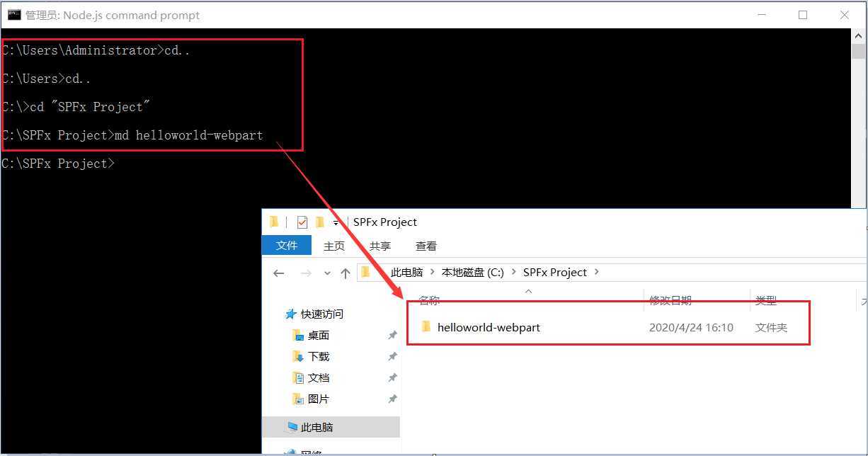Open the 文件 ribbon tab
Image resolution: width=868 pixels, height=456 pixels.
coord(287,245)
